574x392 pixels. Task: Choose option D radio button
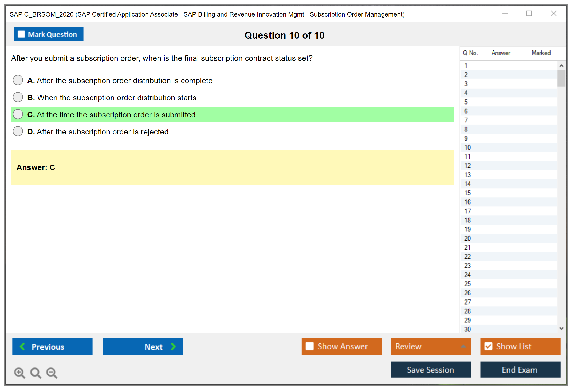pyautogui.click(x=18, y=131)
